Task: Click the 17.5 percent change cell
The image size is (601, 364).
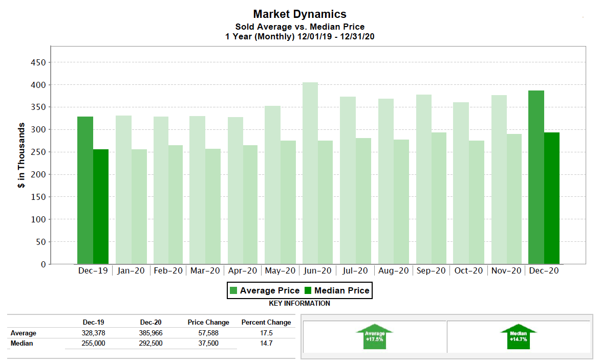Action: pos(266,333)
